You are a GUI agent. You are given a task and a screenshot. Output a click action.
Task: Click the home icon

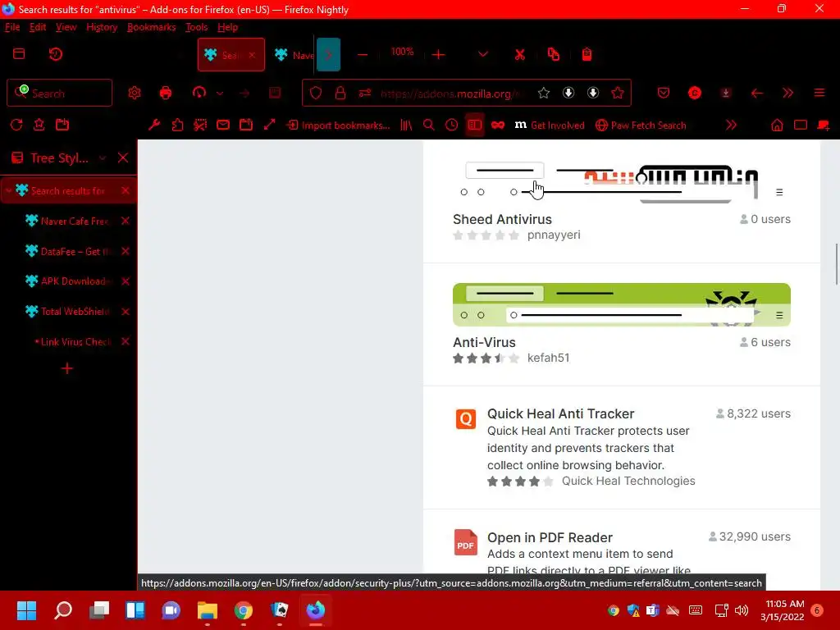pyautogui.click(x=777, y=125)
